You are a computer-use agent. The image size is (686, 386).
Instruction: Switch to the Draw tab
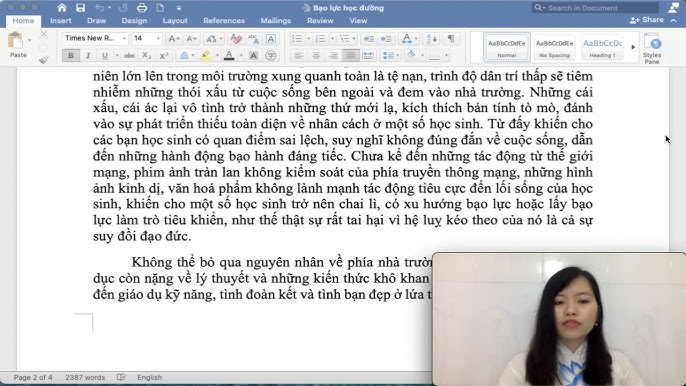click(96, 21)
